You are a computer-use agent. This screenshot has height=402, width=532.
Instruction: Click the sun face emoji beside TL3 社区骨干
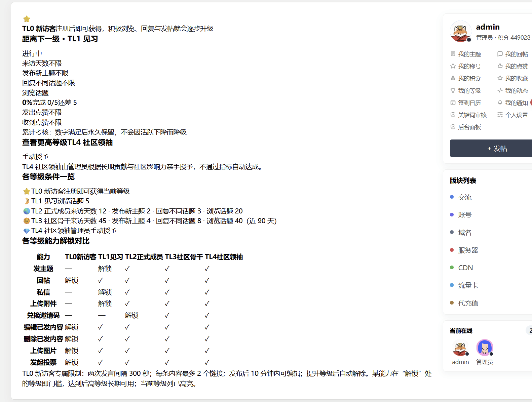(27, 221)
